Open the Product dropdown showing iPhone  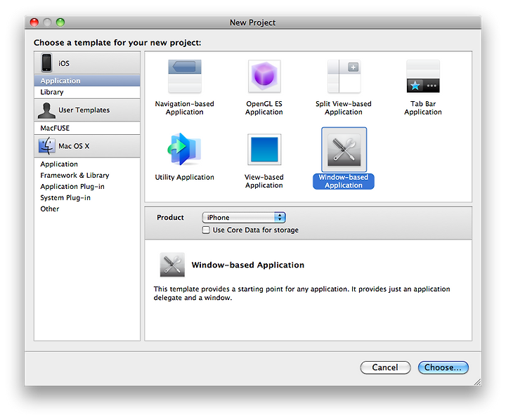[x=244, y=218]
